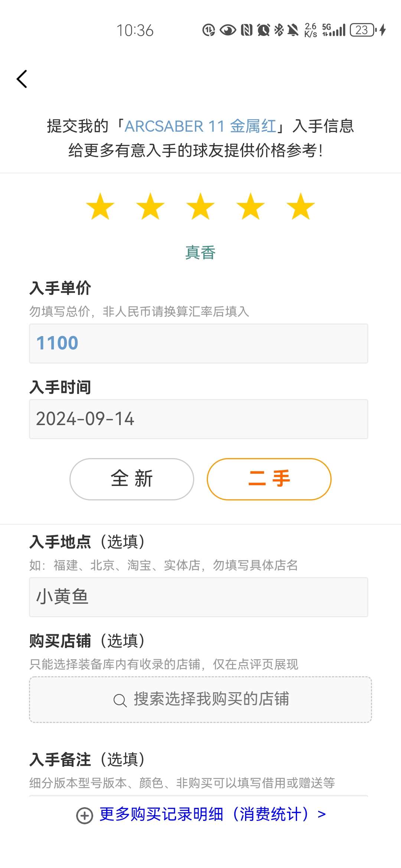
Task: Tap the circled plus icon
Action: 85,815
